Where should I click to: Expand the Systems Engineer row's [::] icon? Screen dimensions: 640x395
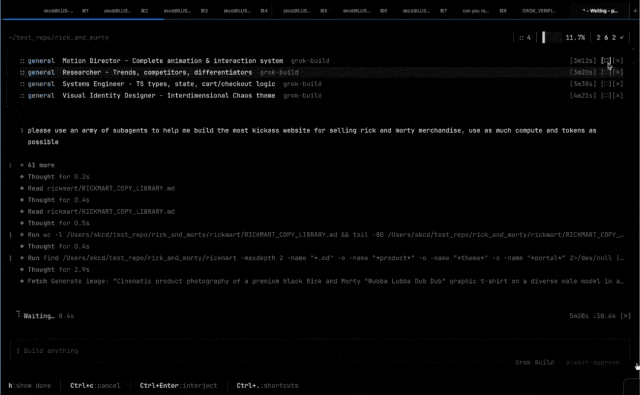606,84
